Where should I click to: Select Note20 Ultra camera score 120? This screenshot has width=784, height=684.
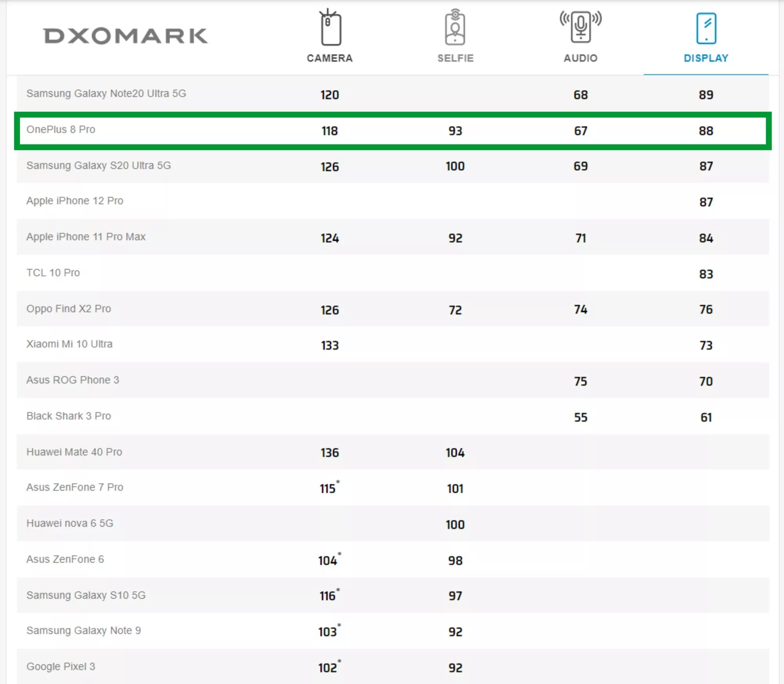tap(330, 95)
